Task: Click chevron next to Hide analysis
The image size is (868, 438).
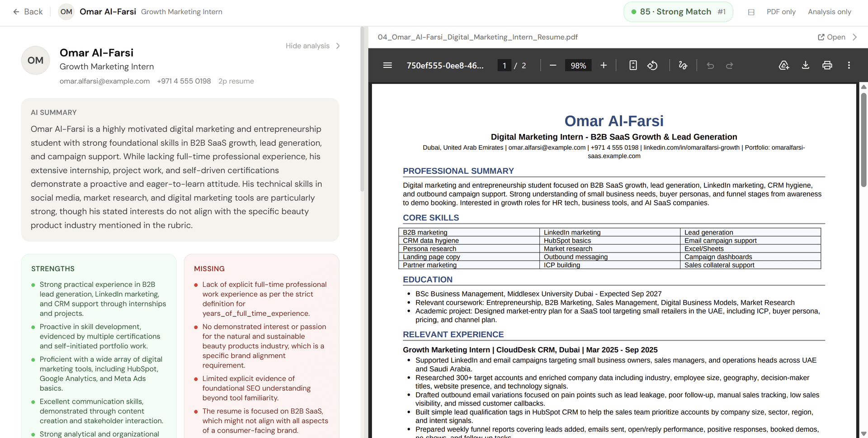Action: [x=338, y=46]
